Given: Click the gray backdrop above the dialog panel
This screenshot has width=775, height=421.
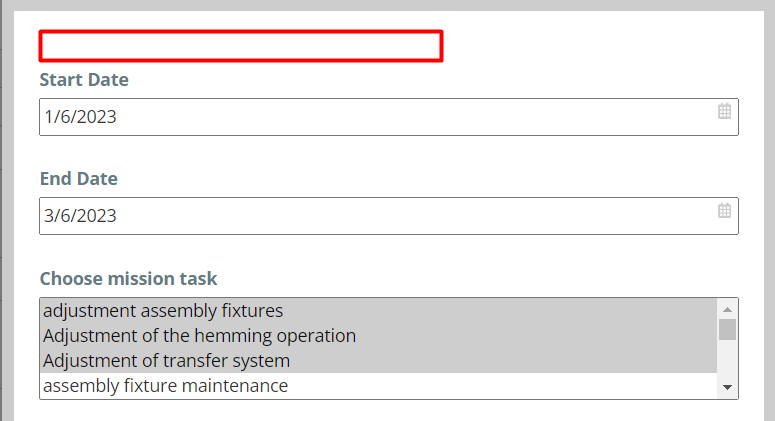Looking at the screenshot, I should 388,5.
